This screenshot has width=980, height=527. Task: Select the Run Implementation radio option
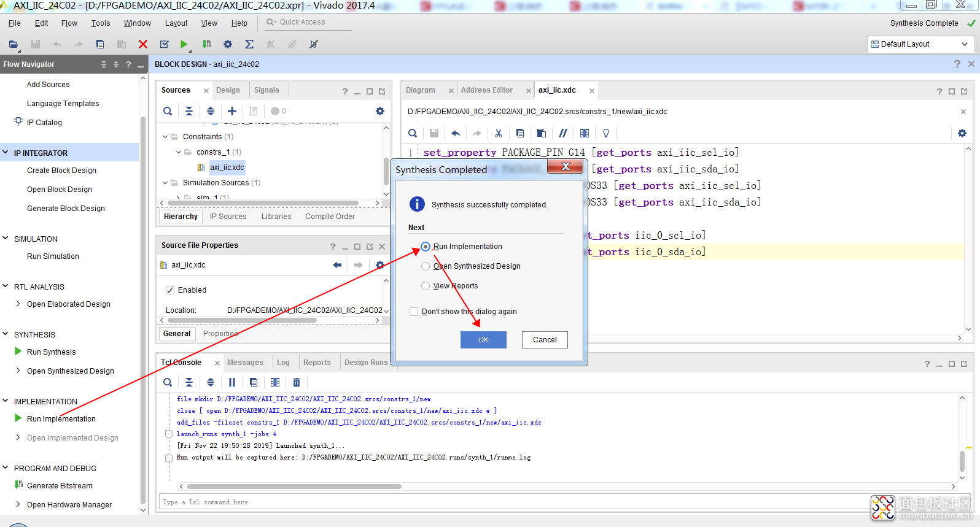pos(426,247)
